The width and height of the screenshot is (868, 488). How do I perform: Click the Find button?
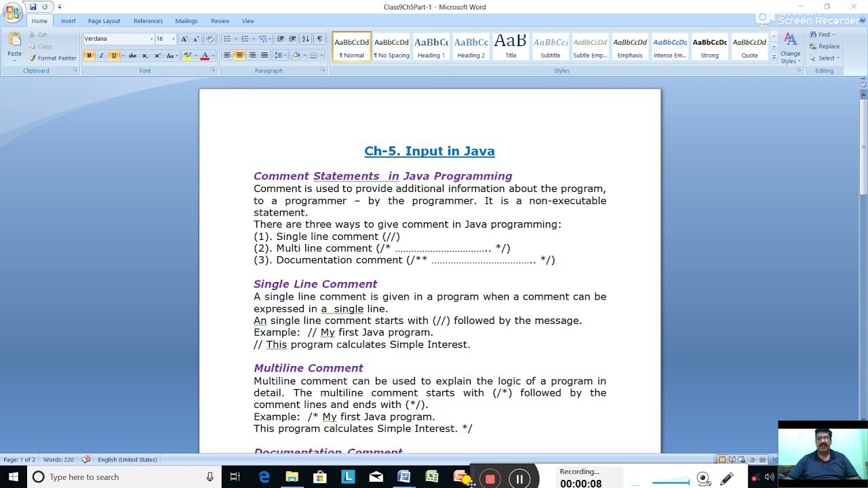(823, 35)
